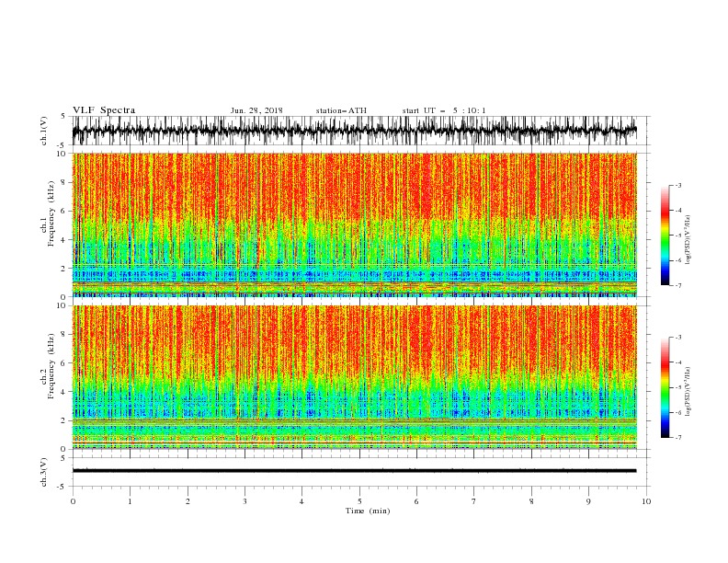Click the ch.1 color bar 'log(PSD)(V²/Hz)' label

click(688, 240)
